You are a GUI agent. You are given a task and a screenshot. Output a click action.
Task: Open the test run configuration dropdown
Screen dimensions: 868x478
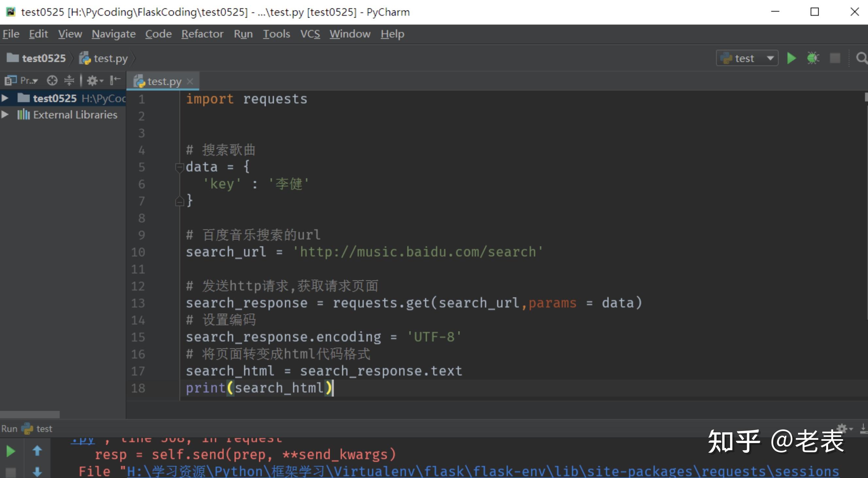coord(747,58)
